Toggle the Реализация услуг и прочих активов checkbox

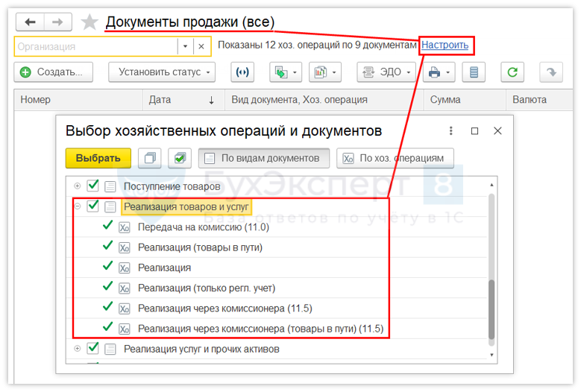92,348
